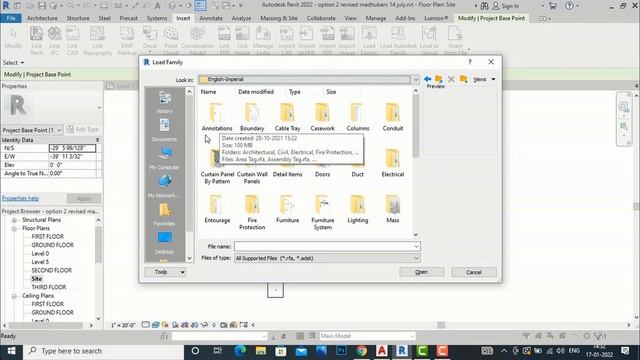Create a new folder icon
Viewport: 640px width, 360px height.
pos(463,79)
